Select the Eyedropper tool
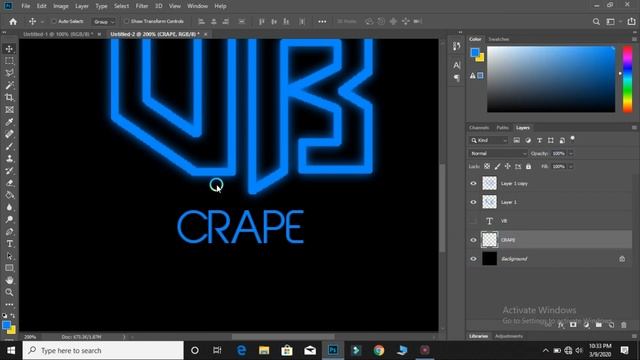Viewport: 640px width, 360px height. click(x=9, y=122)
